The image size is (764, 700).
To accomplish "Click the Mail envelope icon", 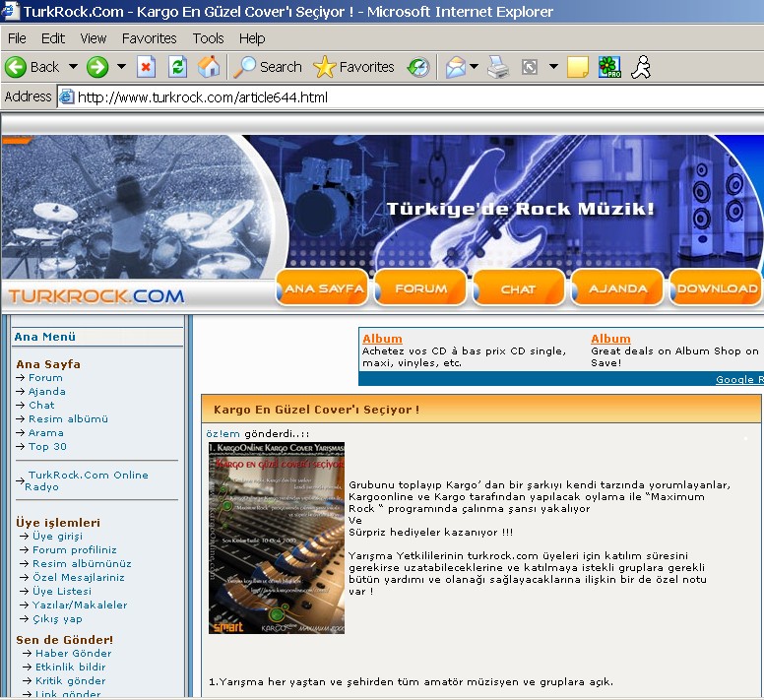I will (x=456, y=67).
